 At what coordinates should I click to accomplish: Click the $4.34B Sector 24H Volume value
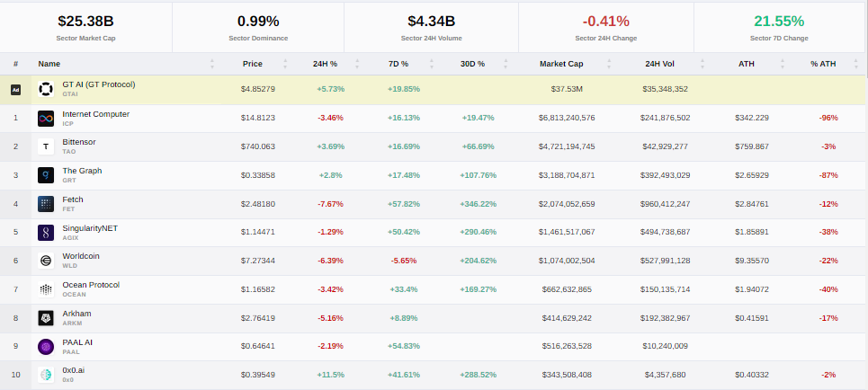[431, 22]
